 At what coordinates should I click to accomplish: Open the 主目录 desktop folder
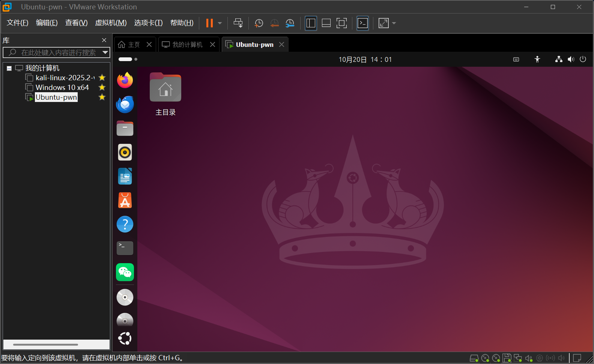point(165,94)
